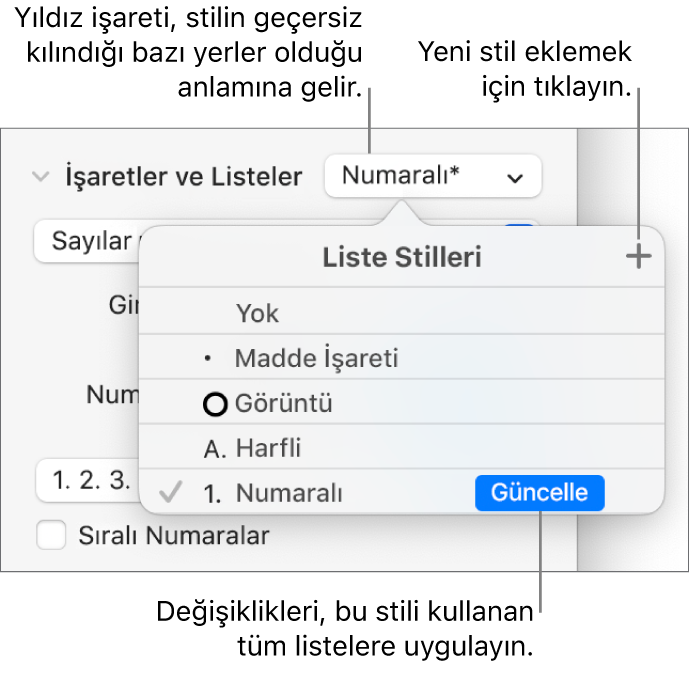
Task: Select the Görüntü list style
Action: [x=284, y=405]
